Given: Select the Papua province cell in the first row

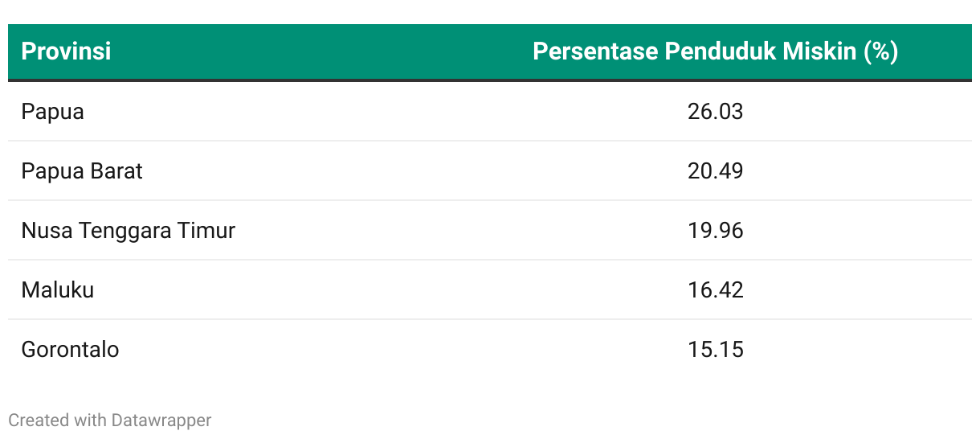Looking at the screenshot, I should point(52,111).
